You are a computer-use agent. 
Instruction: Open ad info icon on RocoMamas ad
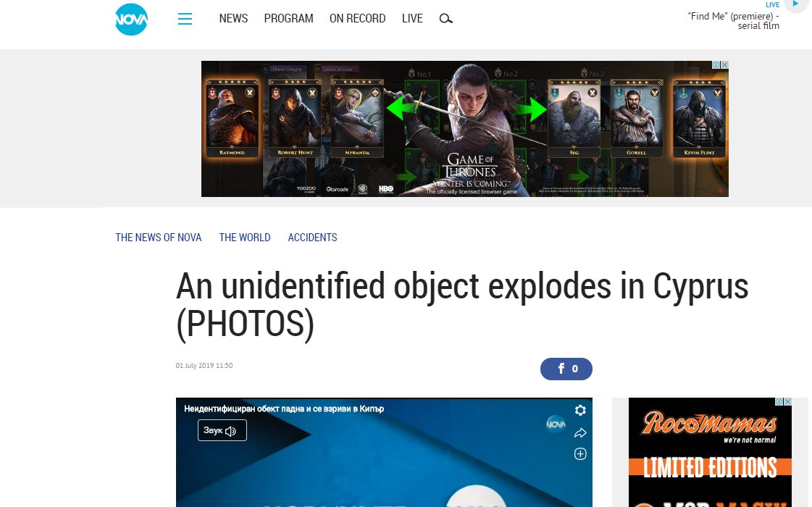[x=779, y=401]
